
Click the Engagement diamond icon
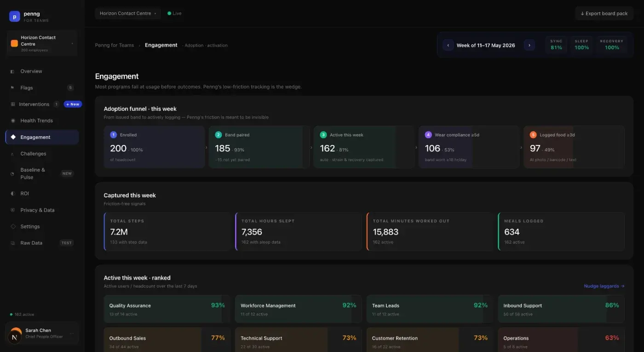(13, 137)
